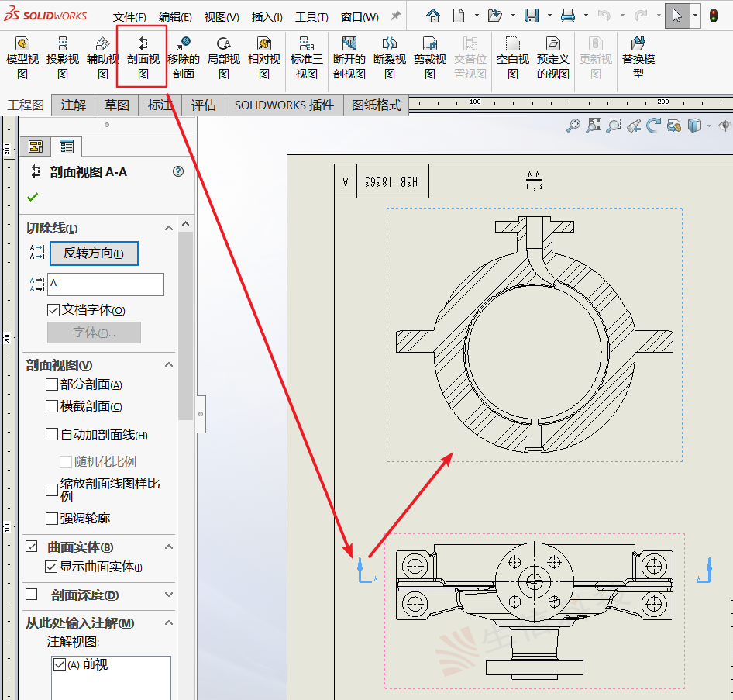Screen dimensions: 733x700
Task: Select the 局部视图 (Detail View) tool
Action: pos(224,58)
